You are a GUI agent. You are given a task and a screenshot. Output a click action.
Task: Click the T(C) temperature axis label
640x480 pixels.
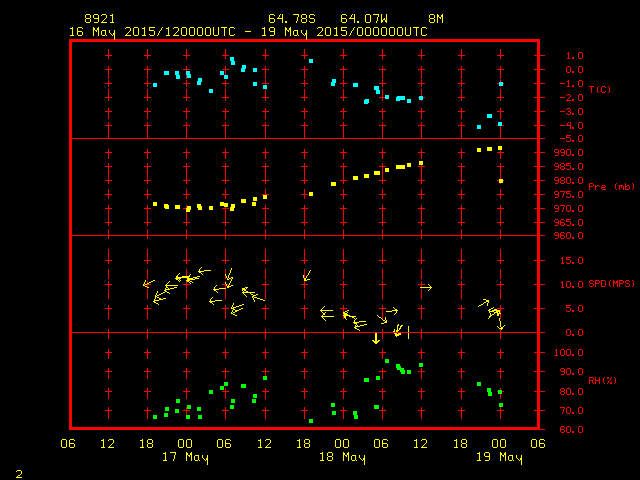click(600, 90)
